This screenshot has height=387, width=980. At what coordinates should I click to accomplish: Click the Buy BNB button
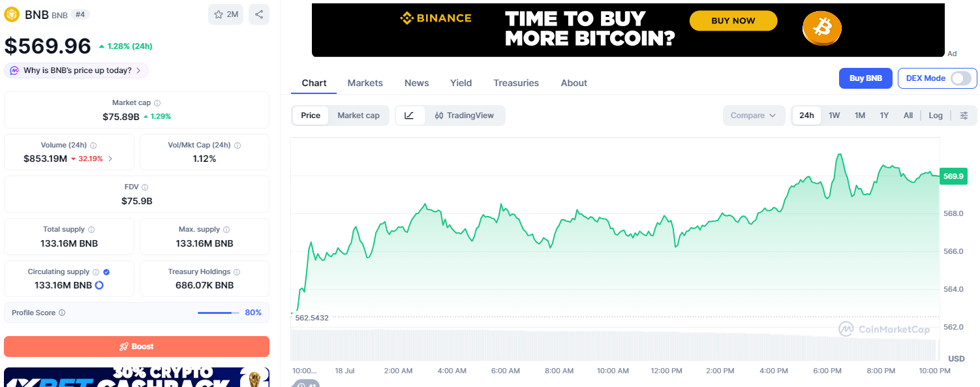(x=866, y=78)
